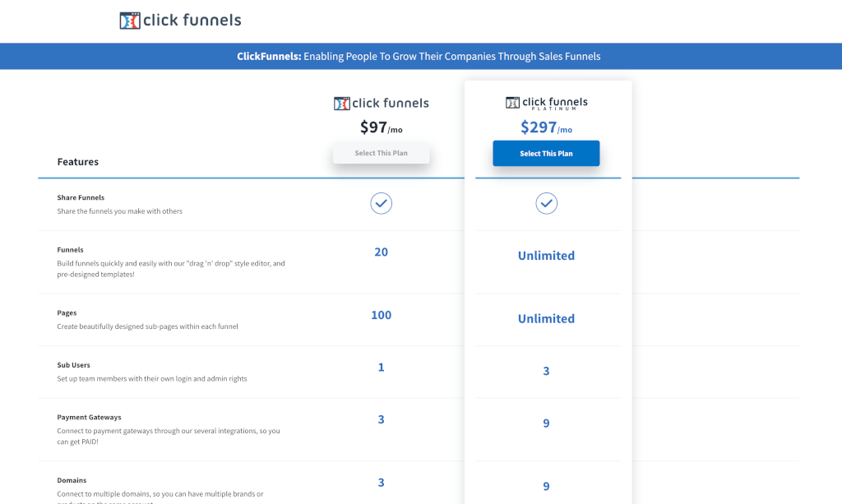This screenshot has width=842, height=504.
Task: Click the Pages feature title
Action: click(67, 313)
